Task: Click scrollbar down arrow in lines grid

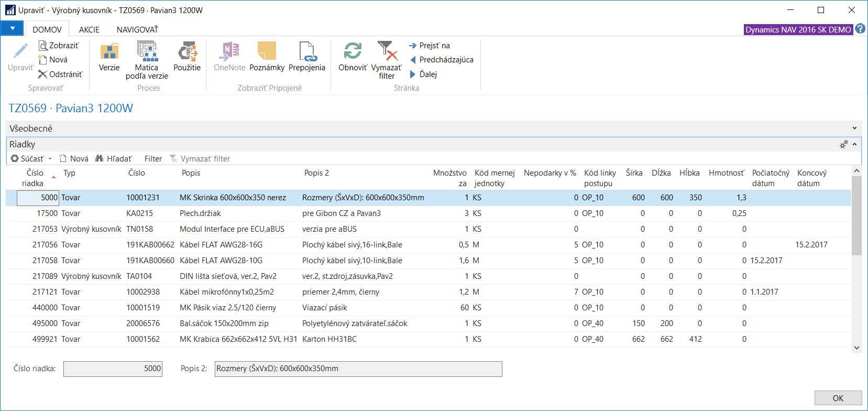Action: [857, 348]
